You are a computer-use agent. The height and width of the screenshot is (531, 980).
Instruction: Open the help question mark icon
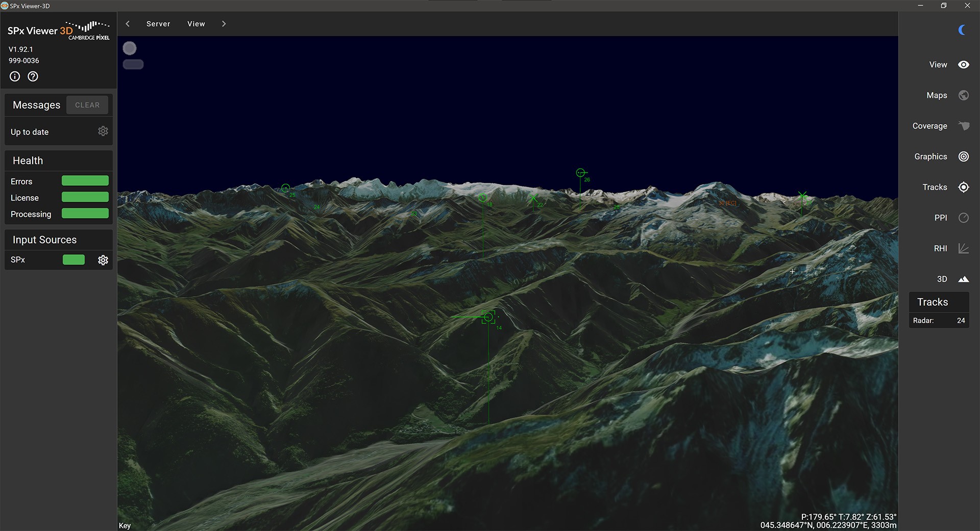[33, 77]
